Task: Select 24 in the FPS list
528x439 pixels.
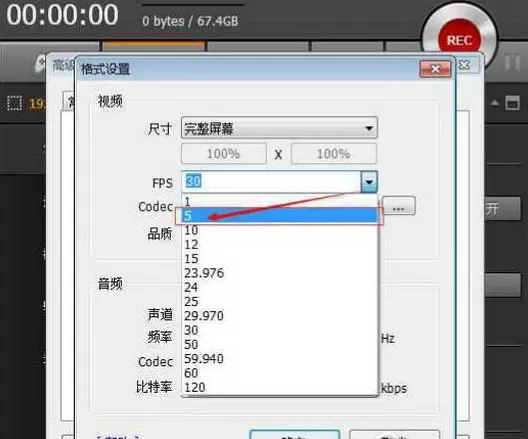Action: click(x=279, y=288)
